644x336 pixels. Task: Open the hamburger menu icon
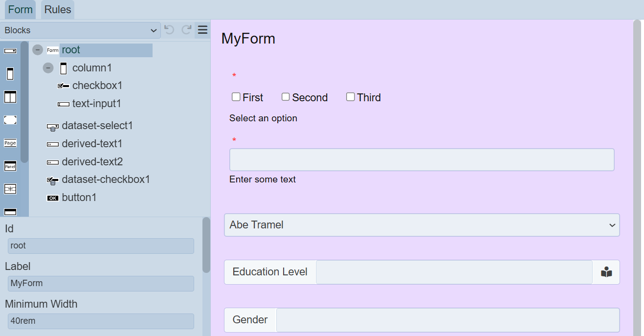[x=202, y=30]
